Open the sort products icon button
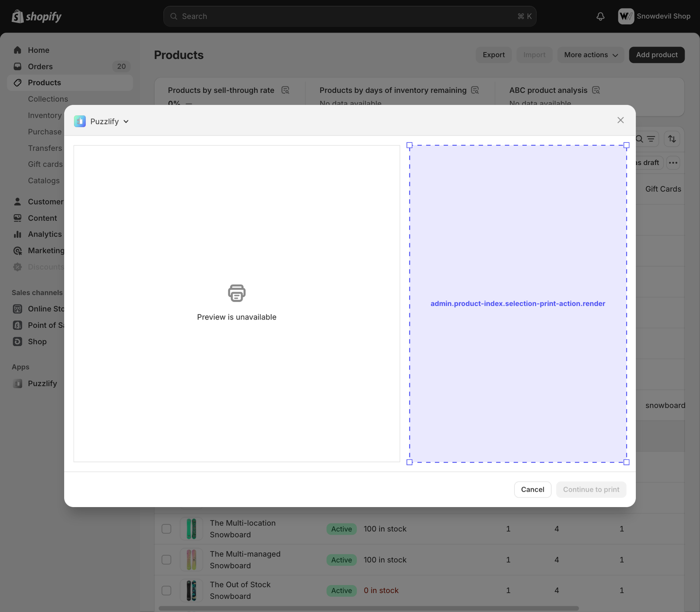This screenshot has width=700, height=612. (672, 139)
